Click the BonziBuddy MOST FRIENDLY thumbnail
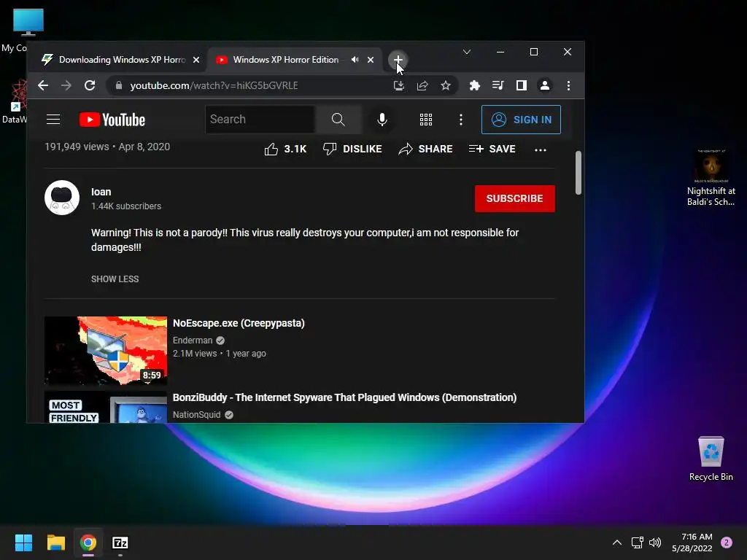Screen dimensions: 747x560 106,407
